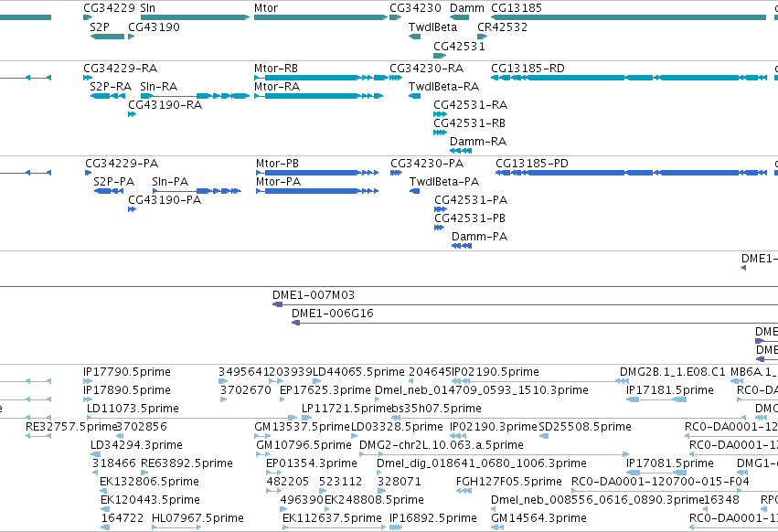The height and width of the screenshot is (532, 778).
Task: Click the CG42531-RA transcript label
Action: click(471, 105)
